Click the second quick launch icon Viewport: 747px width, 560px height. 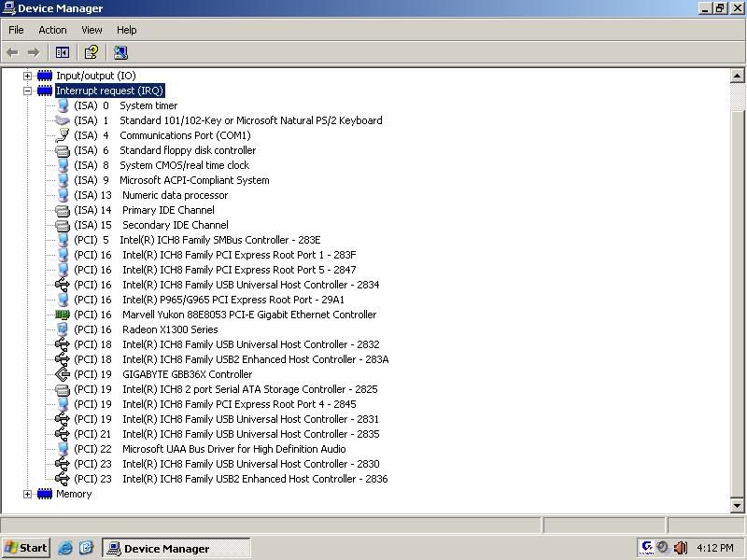click(x=86, y=548)
